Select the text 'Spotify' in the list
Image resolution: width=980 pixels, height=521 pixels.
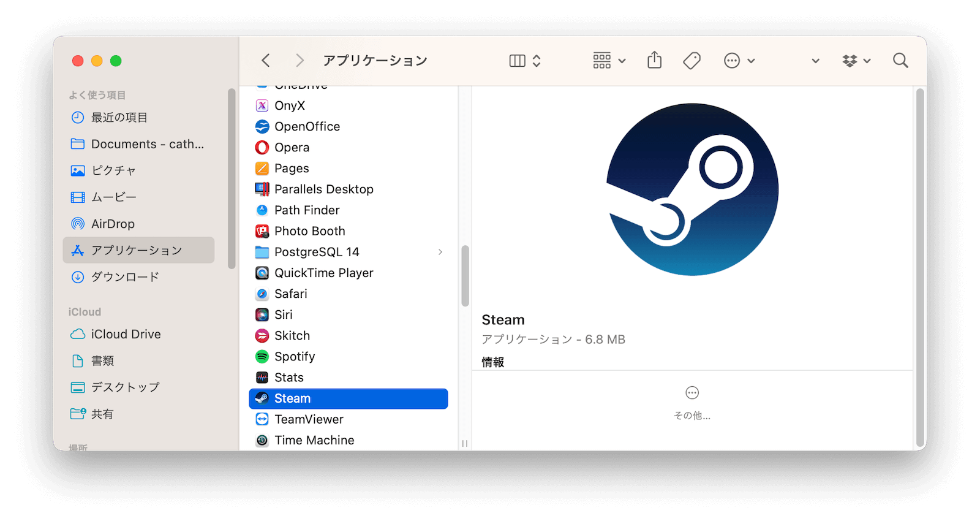295,357
